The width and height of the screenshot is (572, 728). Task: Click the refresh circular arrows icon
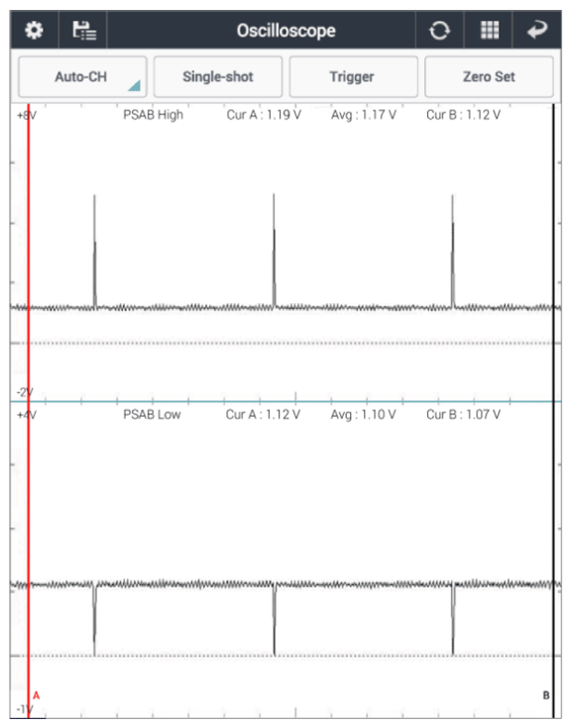pyautogui.click(x=439, y=31)
